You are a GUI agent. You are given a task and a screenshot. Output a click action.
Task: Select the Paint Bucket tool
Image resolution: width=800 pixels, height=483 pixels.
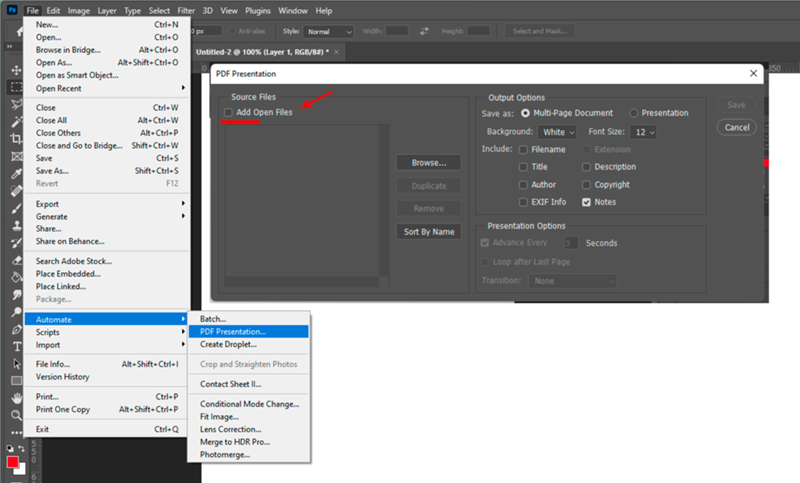click(16, 277)
